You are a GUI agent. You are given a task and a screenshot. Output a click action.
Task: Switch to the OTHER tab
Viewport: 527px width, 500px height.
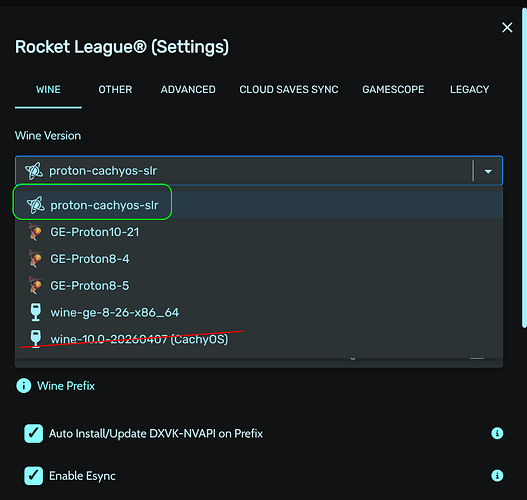115,89
